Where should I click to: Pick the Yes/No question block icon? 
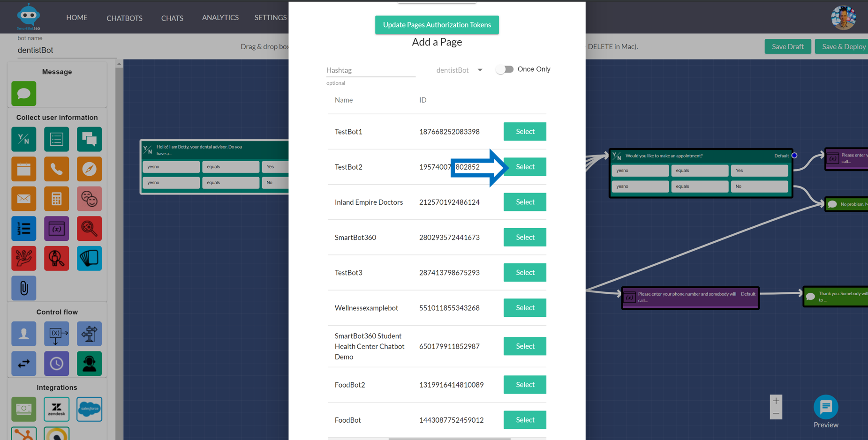[24, 139]
